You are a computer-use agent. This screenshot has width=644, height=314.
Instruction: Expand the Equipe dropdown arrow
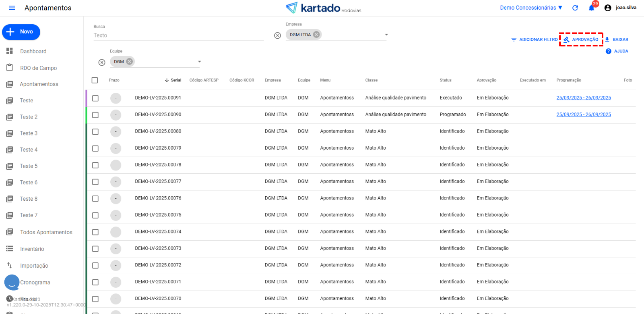199,62
